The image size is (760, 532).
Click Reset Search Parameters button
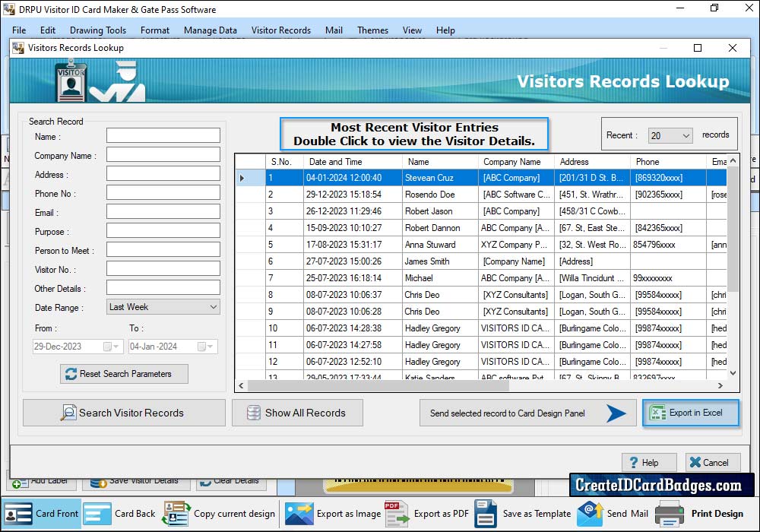(124, 374)
